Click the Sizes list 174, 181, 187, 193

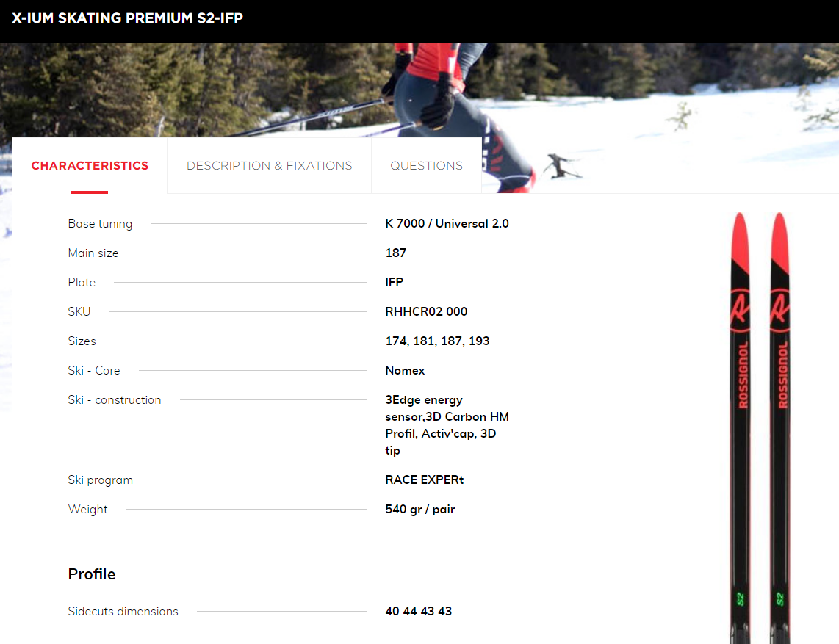coord(437,341)
